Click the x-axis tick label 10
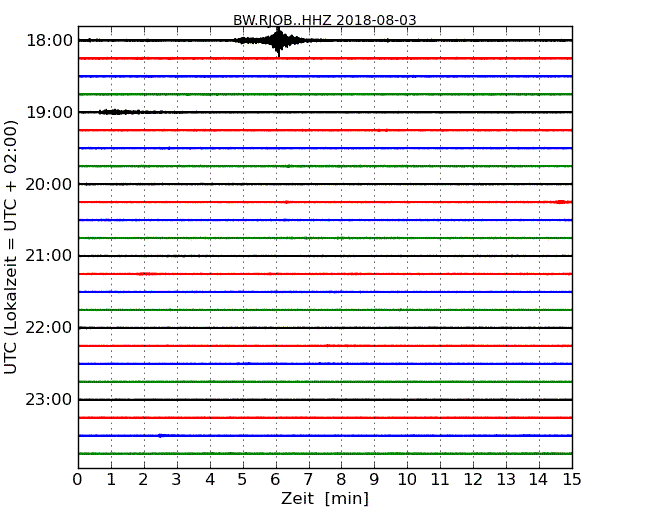Screen dimensions: 650x520 [x=407, y=479]
